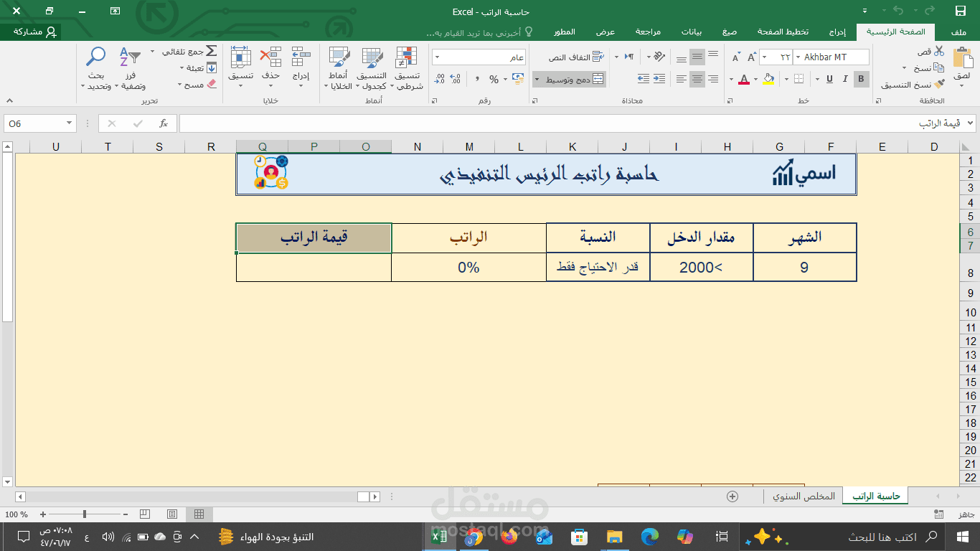Screen dimensions: 980x551
Task: Click the Cut (قص) scissors icon
Action: coord(939,51)
